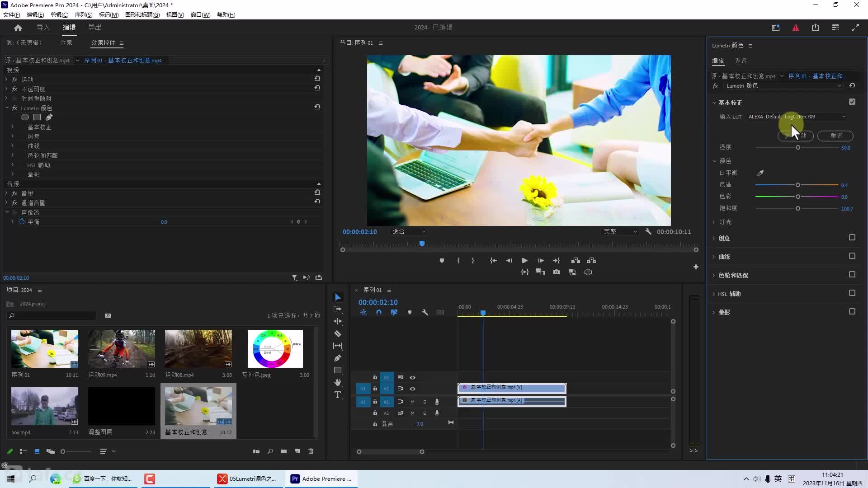Select the Pen tool in toolbox

(x=338, y=358)
